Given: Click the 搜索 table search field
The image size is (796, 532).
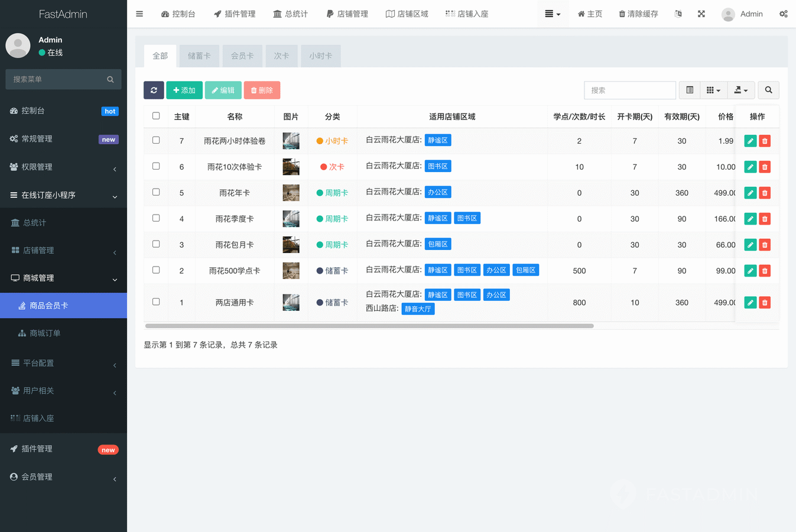Looking at the screenshot, I should click(629, 90).
